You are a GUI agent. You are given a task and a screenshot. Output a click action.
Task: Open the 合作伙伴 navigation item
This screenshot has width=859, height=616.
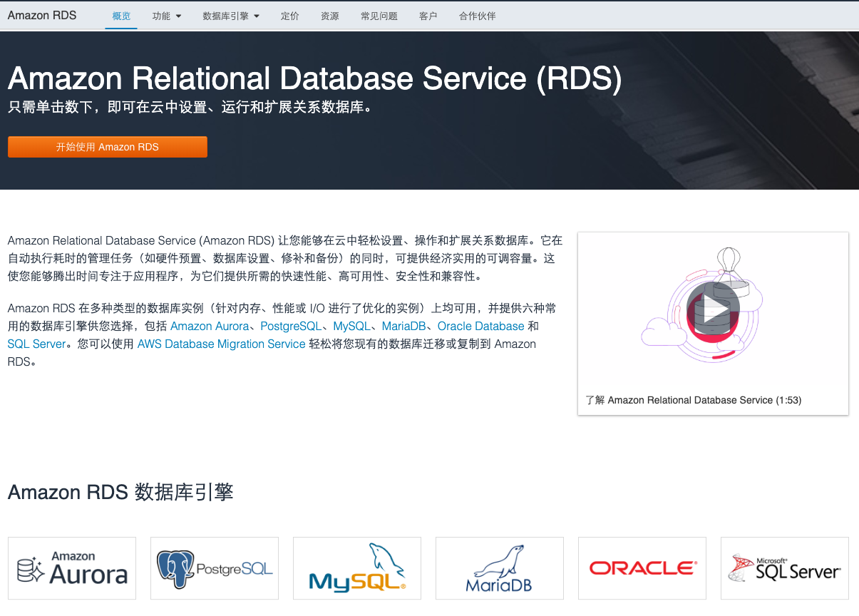(478, 16)
